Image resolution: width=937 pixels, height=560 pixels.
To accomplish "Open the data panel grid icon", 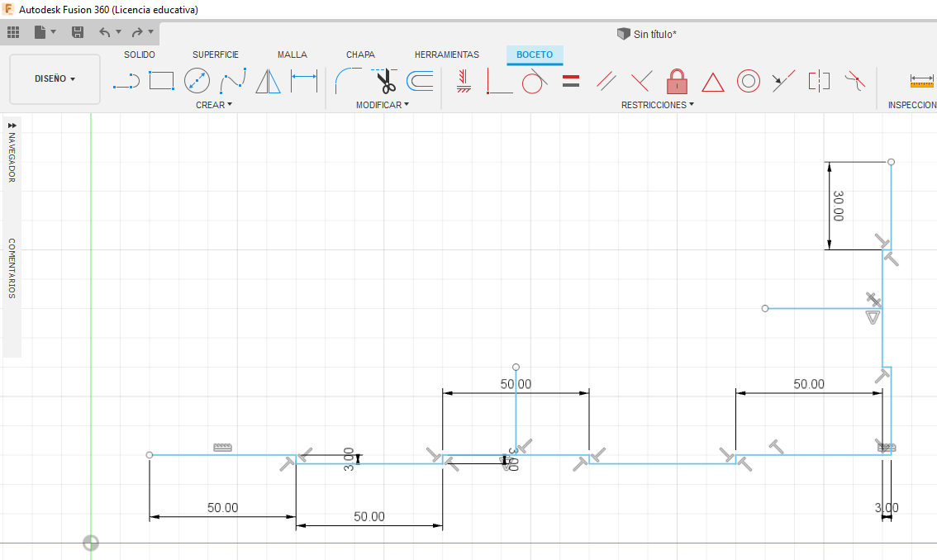I will click(13, 32).
